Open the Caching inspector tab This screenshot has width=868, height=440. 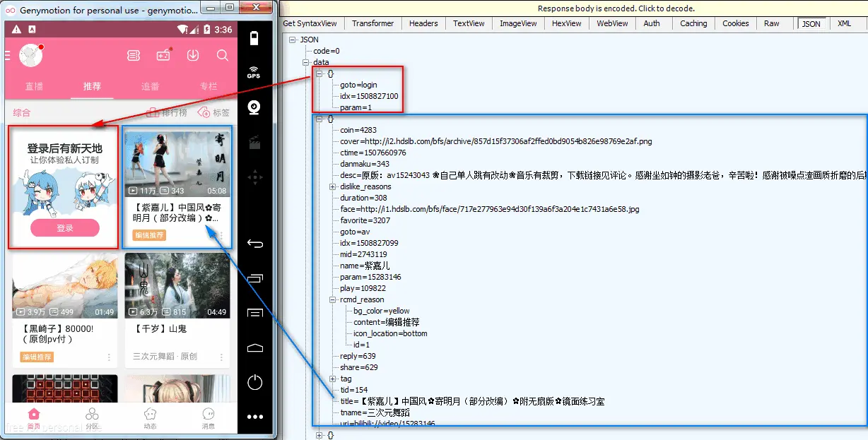point(693,23)
